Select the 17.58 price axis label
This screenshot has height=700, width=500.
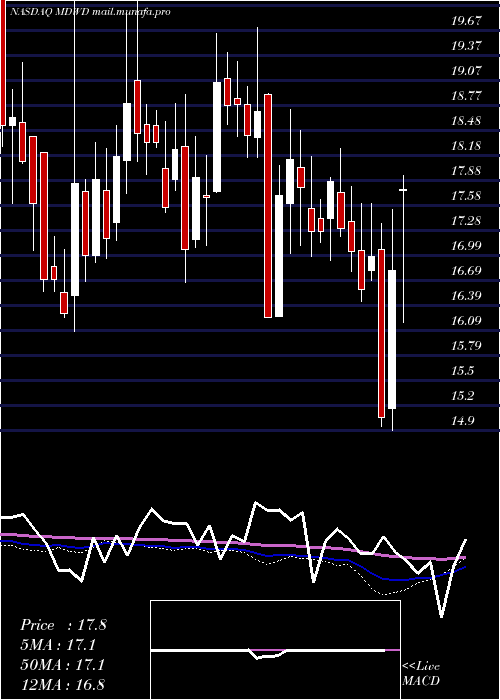466,196
